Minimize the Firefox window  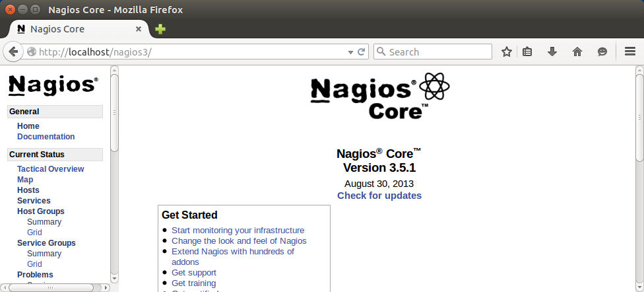[23, 9]
